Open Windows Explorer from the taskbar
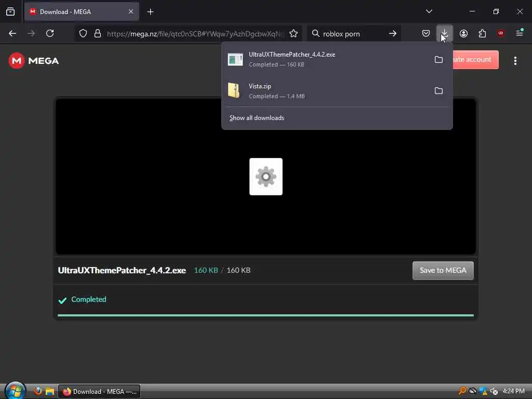 [50, 391]
